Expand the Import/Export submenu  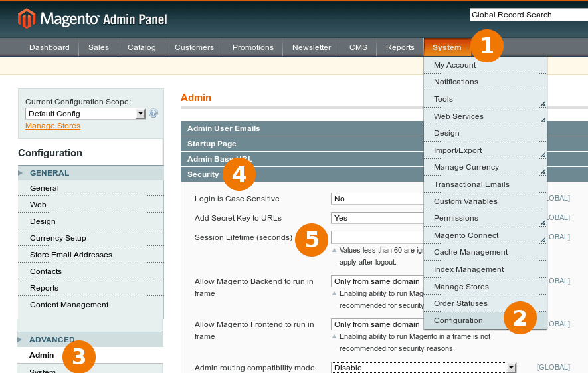coord(485,150)
